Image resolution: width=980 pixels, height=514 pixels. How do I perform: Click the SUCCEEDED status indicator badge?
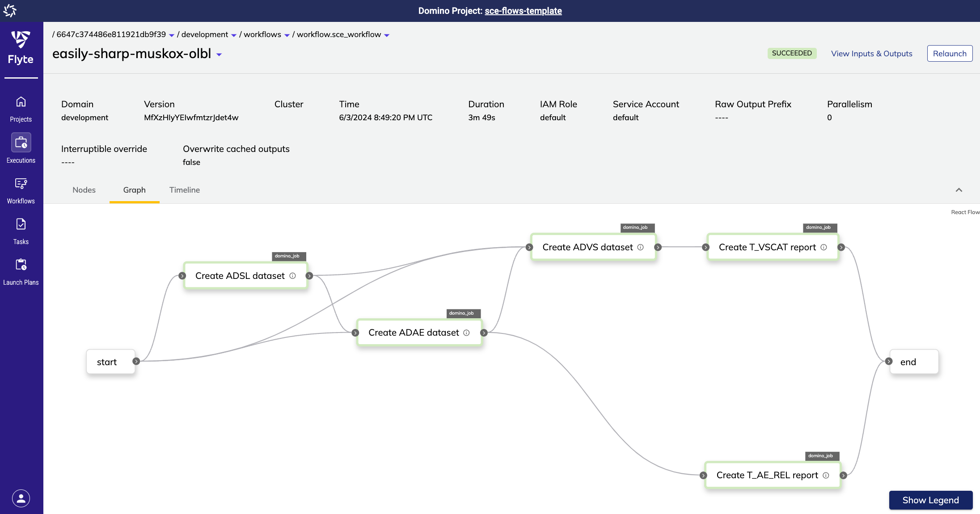tap(791, 53)
